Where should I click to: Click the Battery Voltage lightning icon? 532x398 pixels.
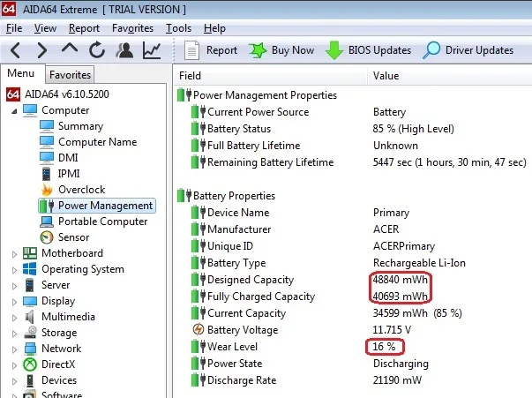pos(199,329)
